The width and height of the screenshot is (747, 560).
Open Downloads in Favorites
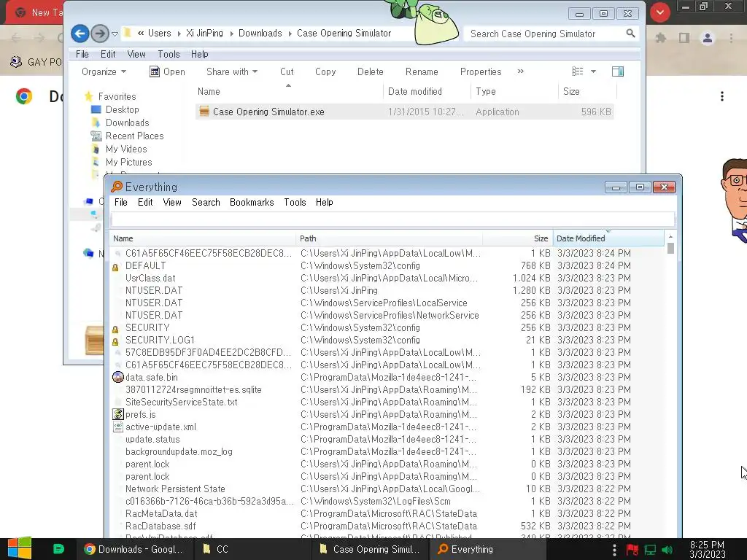[x=127, y=122]
